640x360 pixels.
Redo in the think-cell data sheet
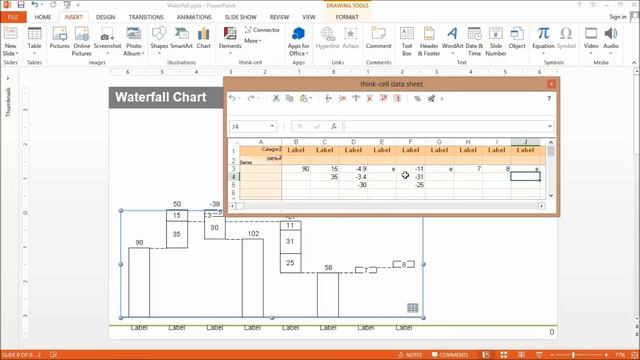tap(251, 98)
